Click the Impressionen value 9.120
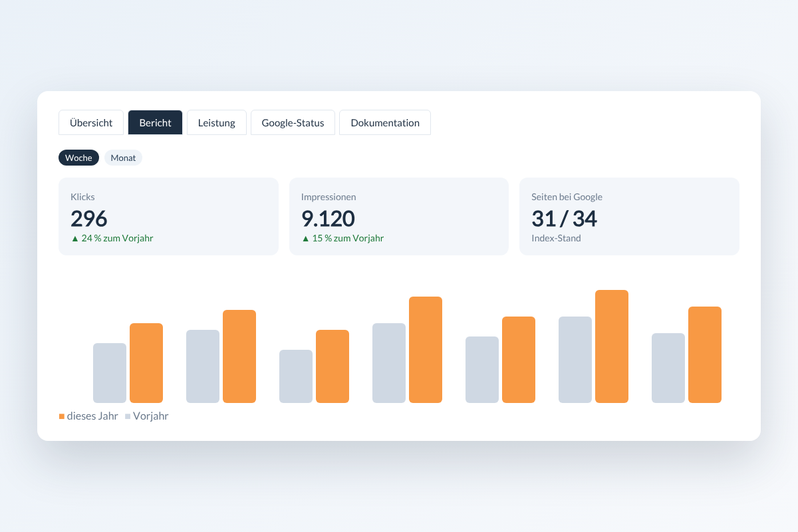 pyautogui.click(x=328, y=218)
